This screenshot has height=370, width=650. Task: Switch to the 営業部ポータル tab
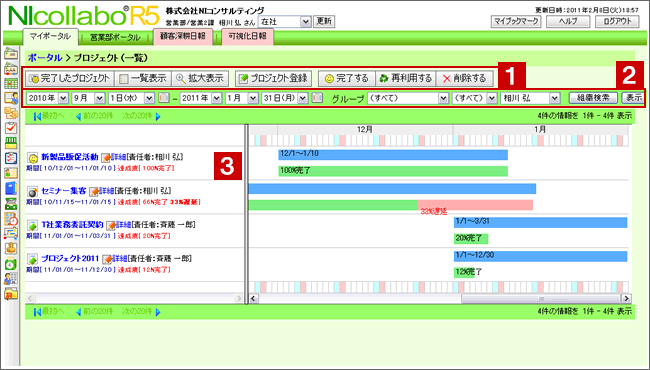[x=115, y=37]
